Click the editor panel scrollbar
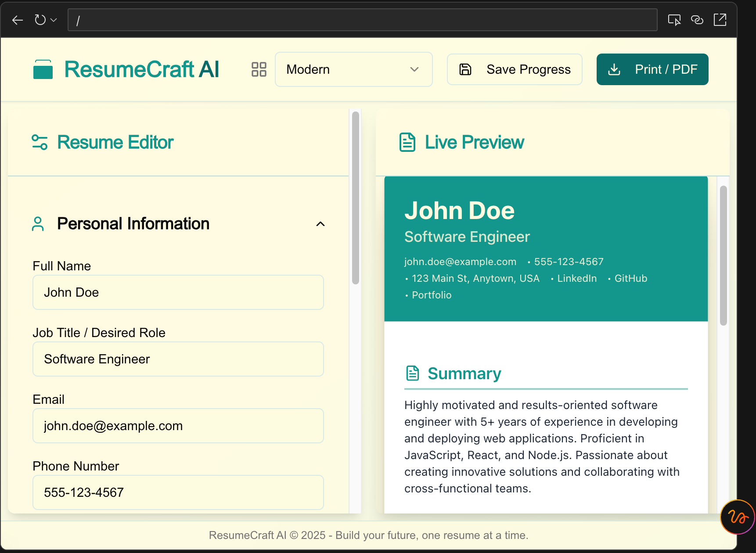Viewport: 756px width, 553px height. tap(356, 197)
